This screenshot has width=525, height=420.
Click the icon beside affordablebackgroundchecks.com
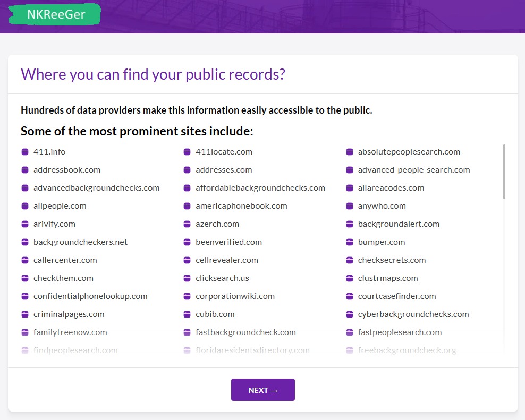tap(187, 188)
